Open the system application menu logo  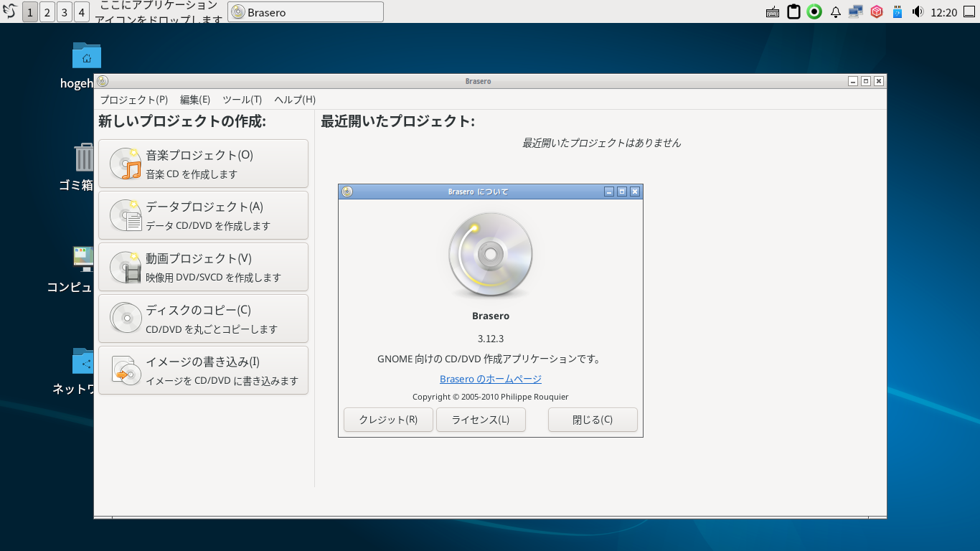[10, 11]
